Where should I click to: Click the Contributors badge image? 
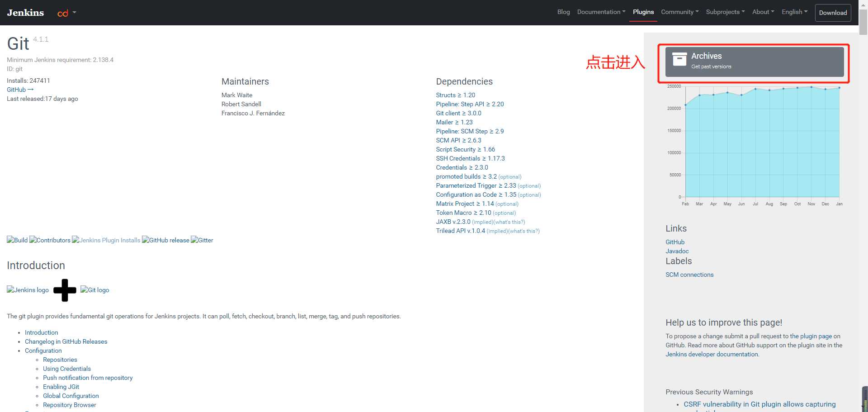click(50, 240)
